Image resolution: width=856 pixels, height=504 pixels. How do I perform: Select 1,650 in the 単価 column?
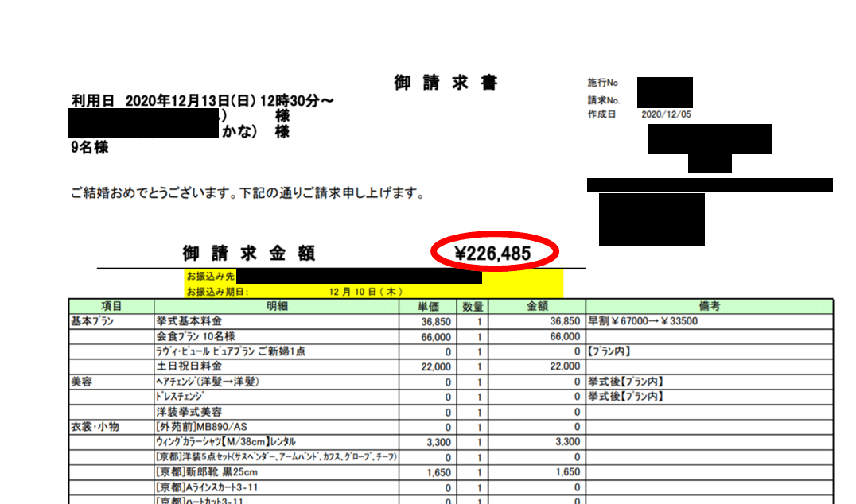pyautogui.click(x=439, y=473)
